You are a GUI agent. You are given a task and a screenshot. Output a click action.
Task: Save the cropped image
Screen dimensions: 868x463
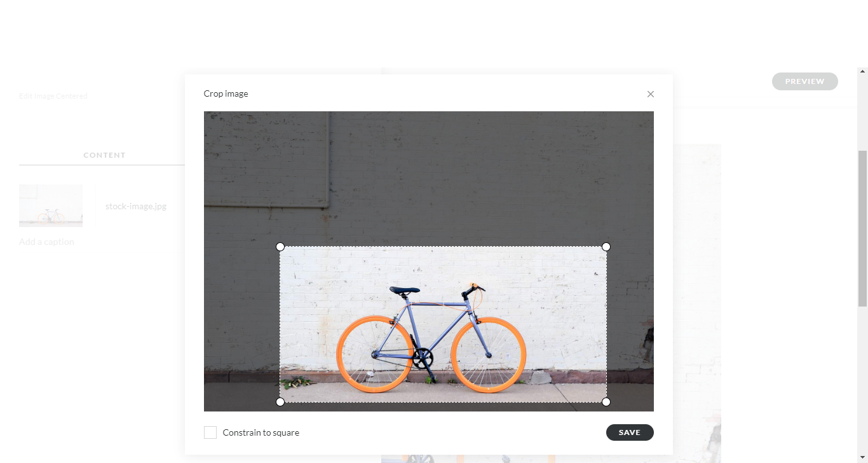click(630, 432)
